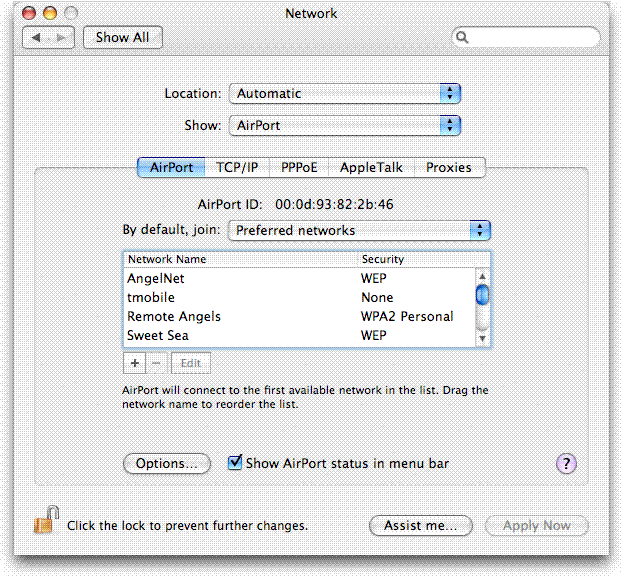The height and width of the screenshot is (578, 623).
Task: Open the Location dropdown set to Automatic
Action: click(344, 94)
